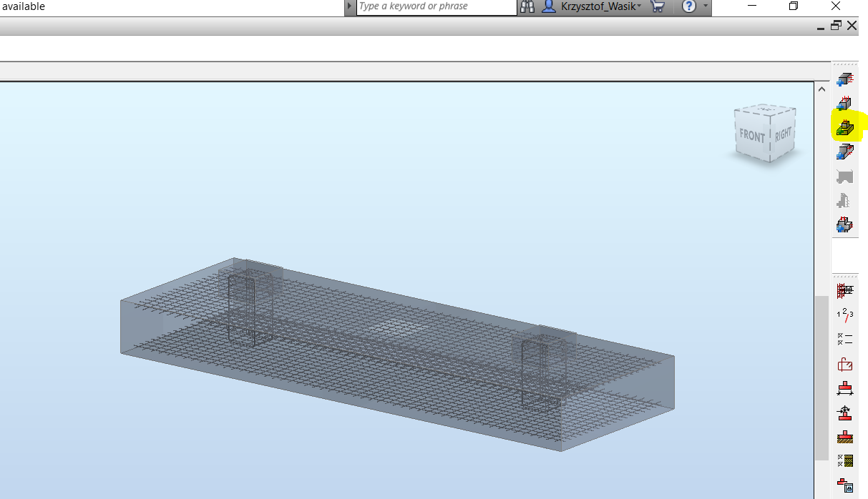Select the topmost reinforcement tool in right toolbar

pyautogui.click(x=844, y=80)
